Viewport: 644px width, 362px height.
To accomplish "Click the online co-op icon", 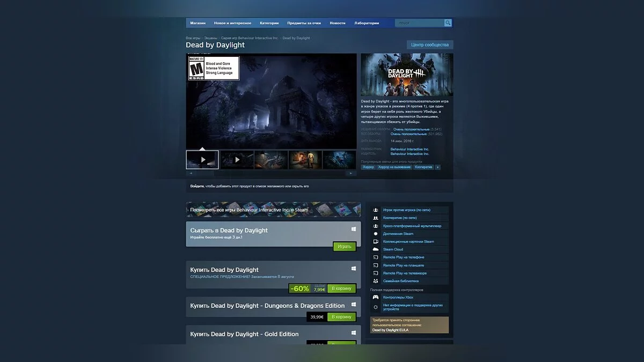I will point(376,218).
